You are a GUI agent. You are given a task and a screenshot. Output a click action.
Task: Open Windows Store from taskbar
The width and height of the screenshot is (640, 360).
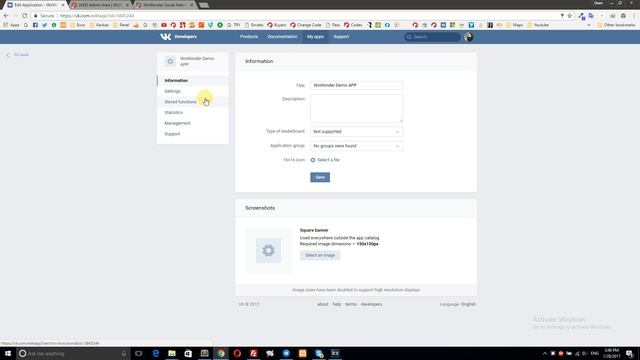[188, 353]
